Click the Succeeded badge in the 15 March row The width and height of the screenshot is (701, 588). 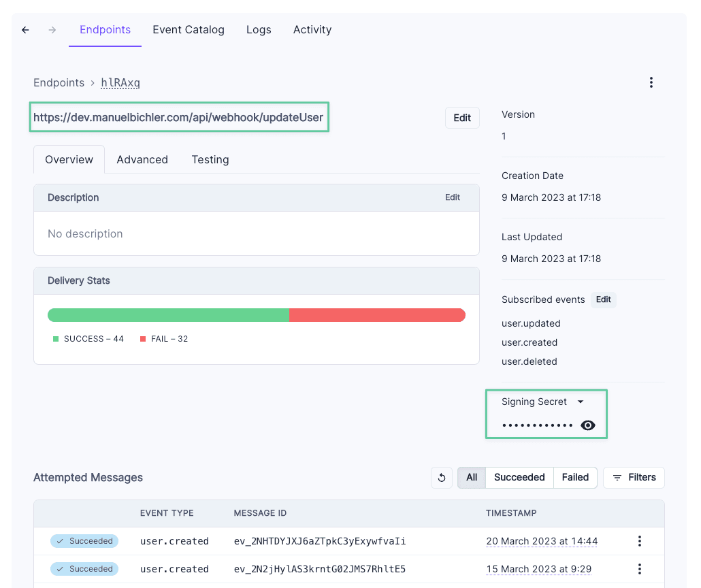click(84, 569)
